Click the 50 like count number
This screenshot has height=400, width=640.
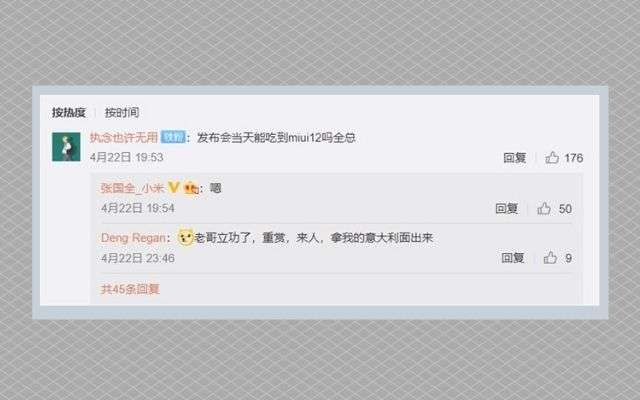coord(565,209)
